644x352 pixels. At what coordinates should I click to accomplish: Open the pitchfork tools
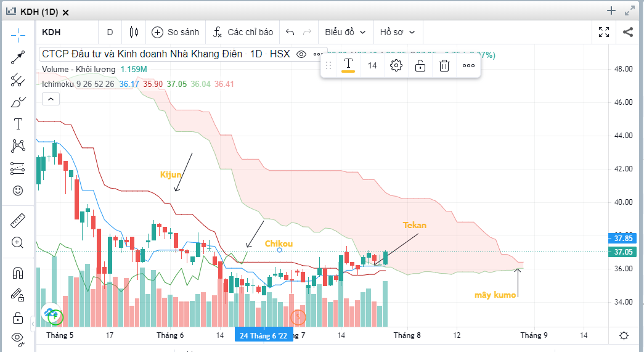point(18,80)
